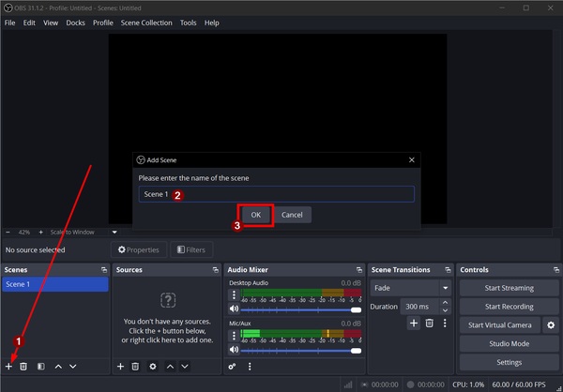Click the Start Recording button
The width and height of the screenshot is (563, 392).
[509, 307]
